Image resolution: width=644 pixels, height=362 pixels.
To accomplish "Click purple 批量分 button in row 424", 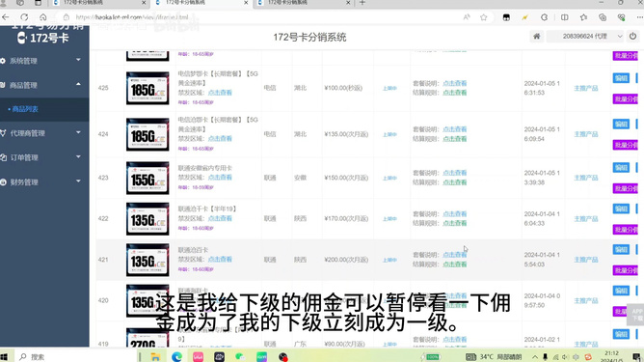I will [x=626, y=145].
